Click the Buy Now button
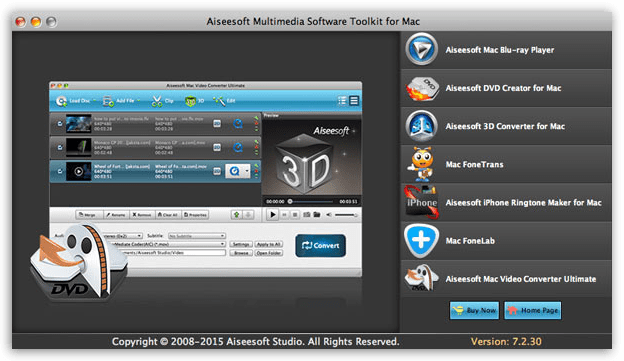The image size is (624, 361). 474,310
